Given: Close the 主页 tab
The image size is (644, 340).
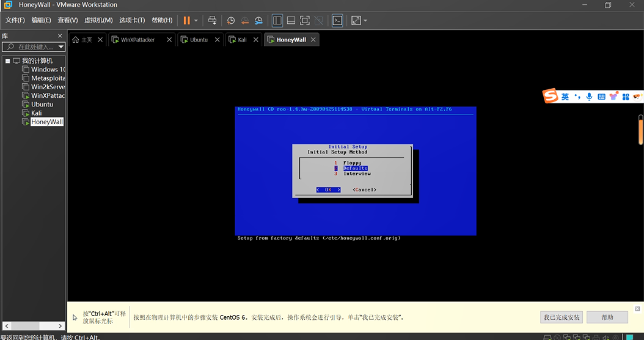Looking at the screenshot, I should [100, 40].
